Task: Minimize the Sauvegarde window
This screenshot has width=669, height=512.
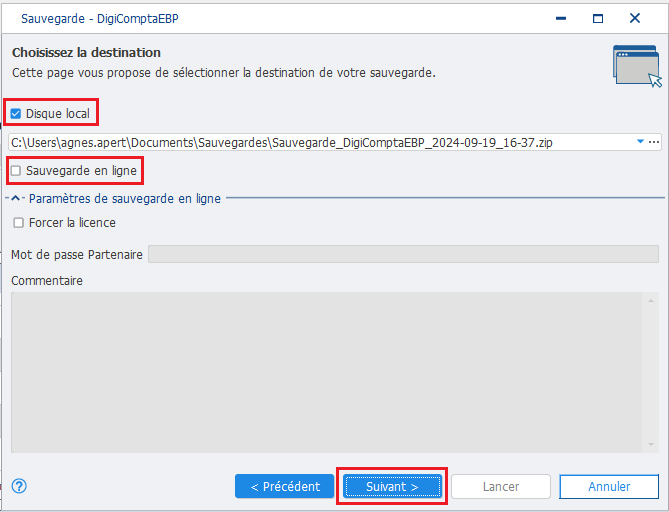Action: coord(561,18)
